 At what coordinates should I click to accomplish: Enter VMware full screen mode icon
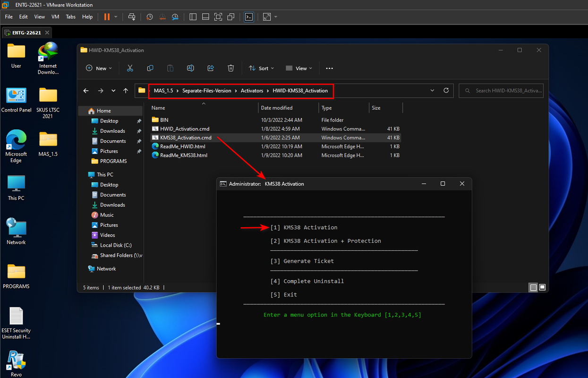218,17
